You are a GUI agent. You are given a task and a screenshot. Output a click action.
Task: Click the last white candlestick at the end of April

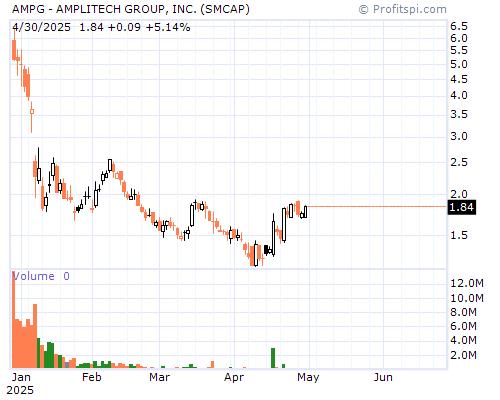tap(305, 212)
